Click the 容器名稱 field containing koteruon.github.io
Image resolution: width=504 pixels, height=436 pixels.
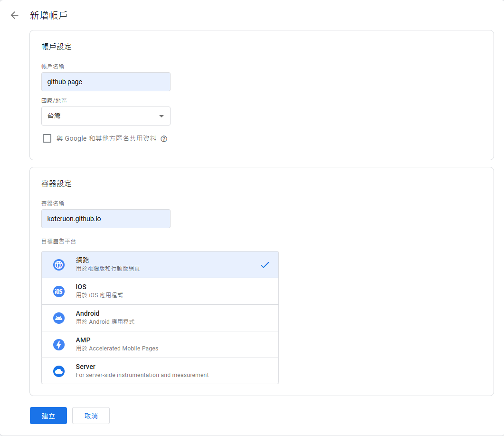[106, 218]
